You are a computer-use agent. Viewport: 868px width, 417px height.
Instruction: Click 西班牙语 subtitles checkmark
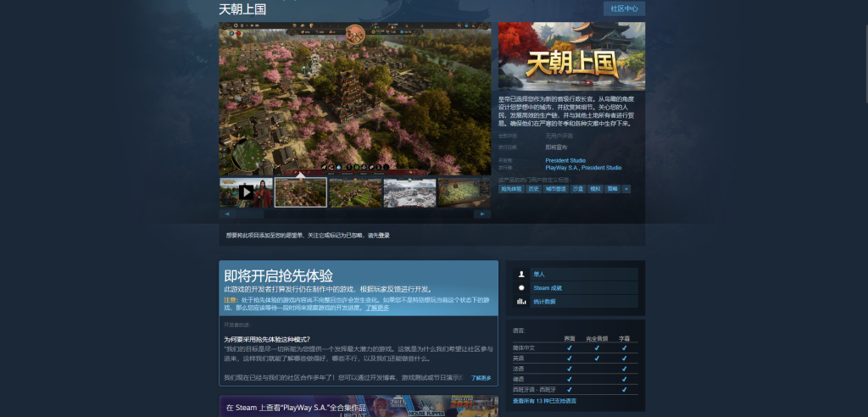point(624,390)
